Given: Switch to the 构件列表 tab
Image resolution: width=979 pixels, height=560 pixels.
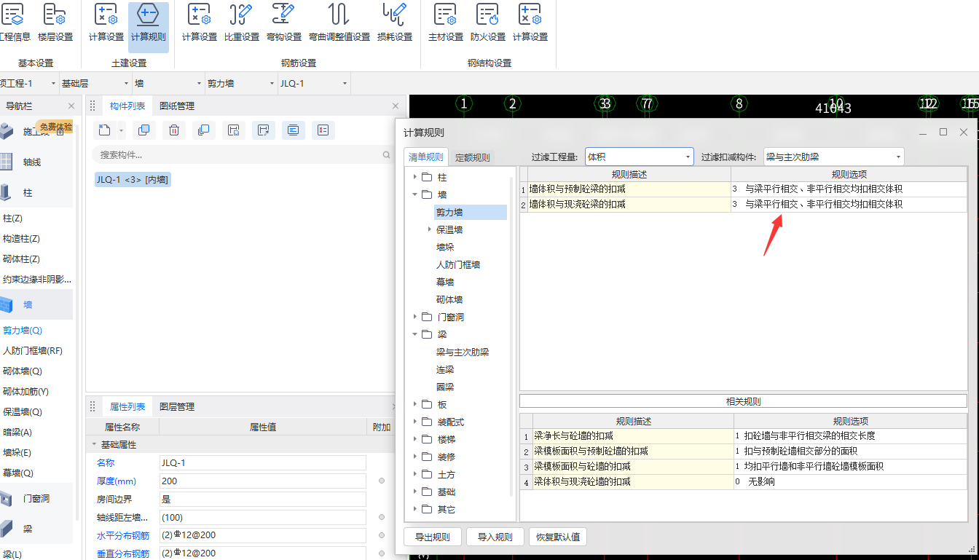Looking at the screenshot, I should click(x=127, y=106).
